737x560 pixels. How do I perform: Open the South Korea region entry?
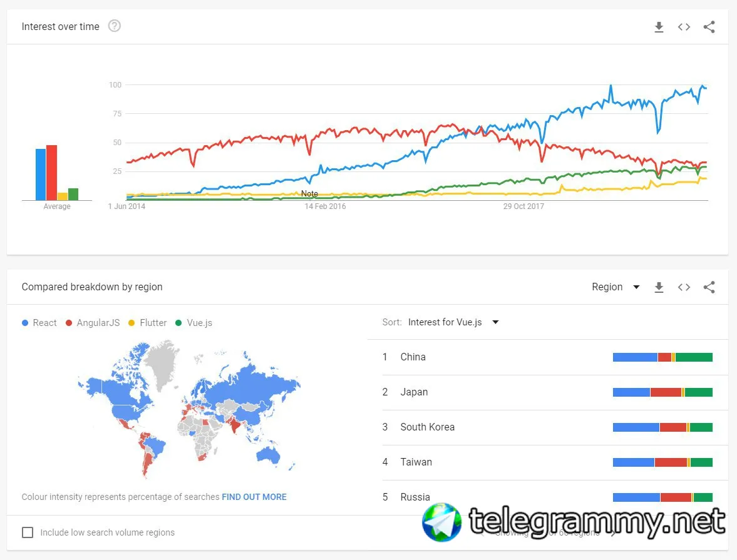coord(427,427)
